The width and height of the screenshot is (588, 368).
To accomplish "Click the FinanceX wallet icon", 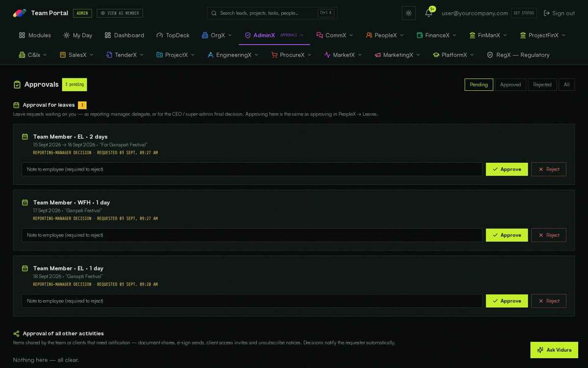I will tap(419, 35).
